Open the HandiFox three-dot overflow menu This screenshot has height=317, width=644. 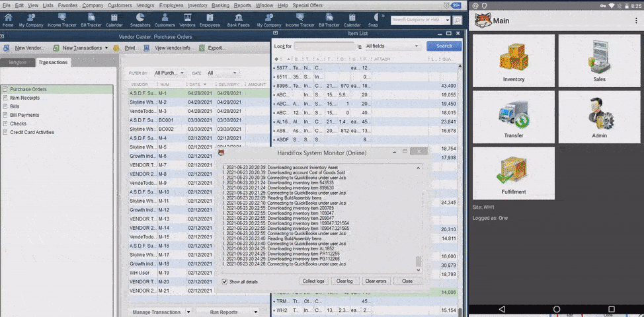tap(636, 20)
